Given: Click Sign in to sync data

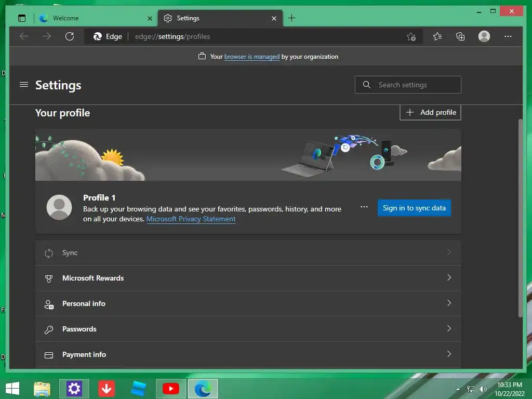Looking at the screenshot, I should point(414,208).
